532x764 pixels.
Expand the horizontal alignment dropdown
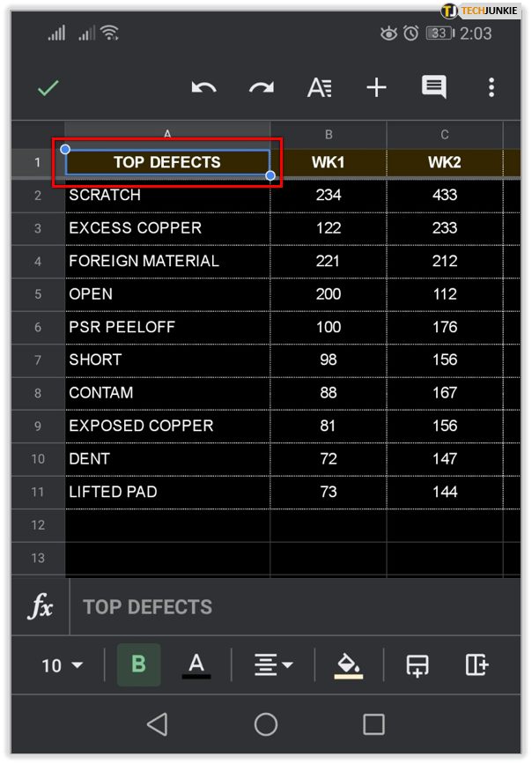click(x=273, y=665)
